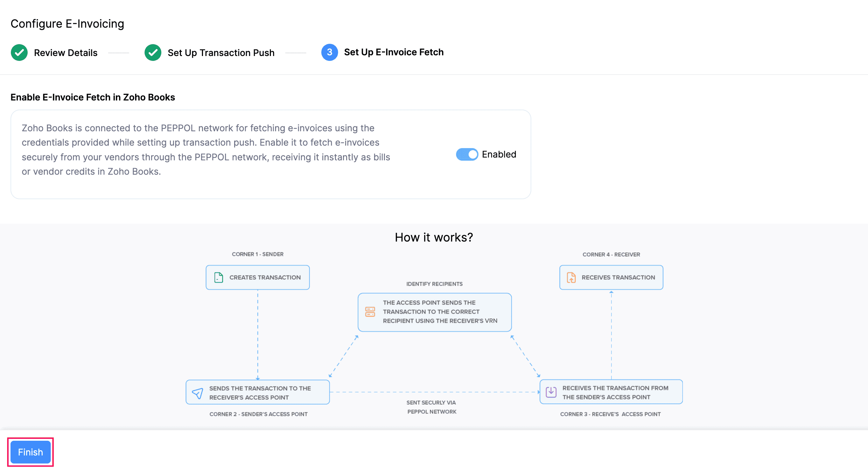
Task: Go back to the Review Details step
Action: click(65, 53)
